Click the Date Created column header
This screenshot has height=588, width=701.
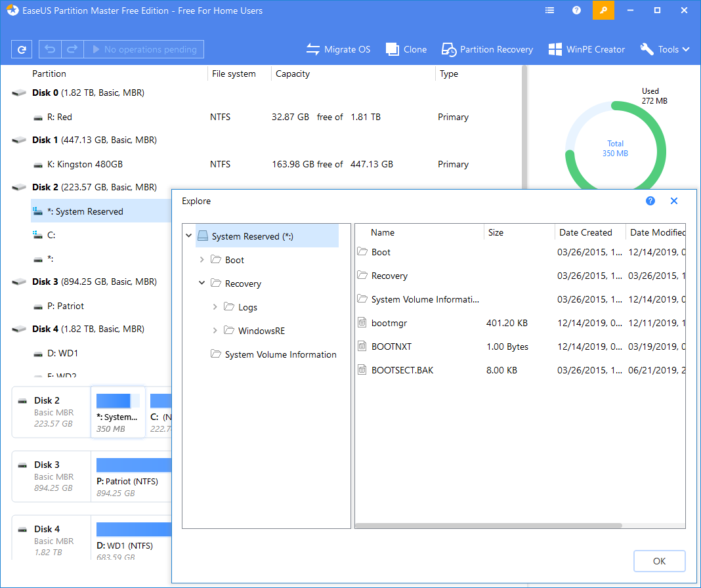point(585,232)
